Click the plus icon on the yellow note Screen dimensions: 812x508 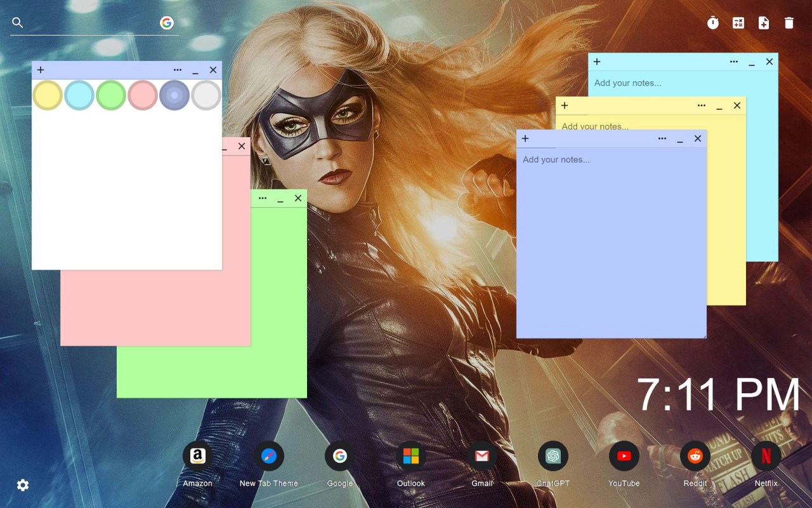point(565,105)
